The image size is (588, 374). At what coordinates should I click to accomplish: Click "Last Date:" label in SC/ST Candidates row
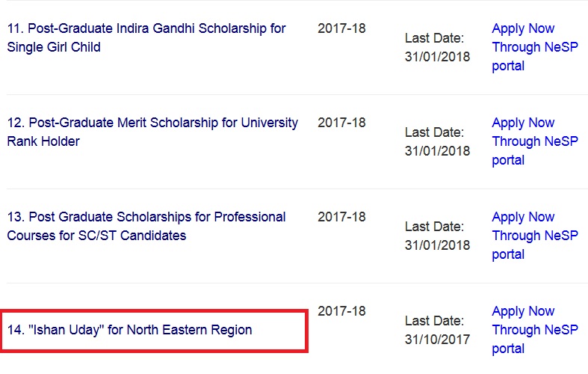434,227
